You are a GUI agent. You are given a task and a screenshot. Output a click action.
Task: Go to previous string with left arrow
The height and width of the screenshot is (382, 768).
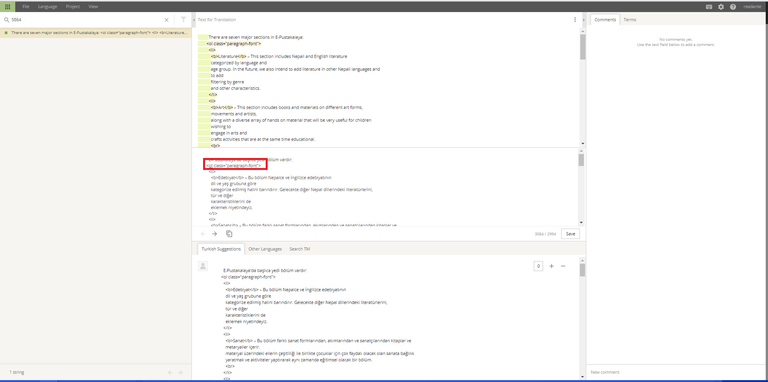[x=203, y=234]
